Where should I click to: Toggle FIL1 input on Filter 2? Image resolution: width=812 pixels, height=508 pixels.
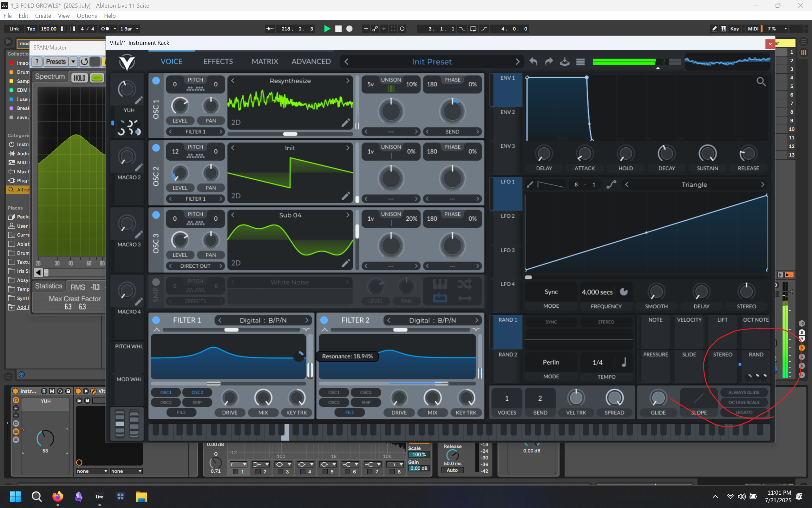[350, 412]
